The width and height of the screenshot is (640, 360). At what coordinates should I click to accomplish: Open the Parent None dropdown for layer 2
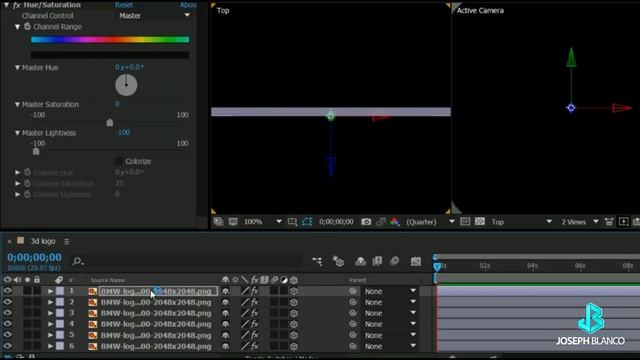(390, 302)
